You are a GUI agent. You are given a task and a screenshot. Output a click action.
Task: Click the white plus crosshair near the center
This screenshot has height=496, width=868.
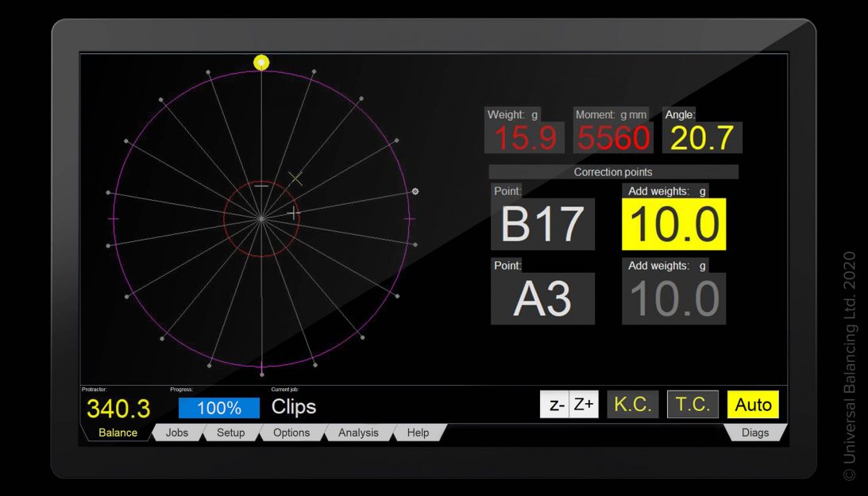(294, 213)
